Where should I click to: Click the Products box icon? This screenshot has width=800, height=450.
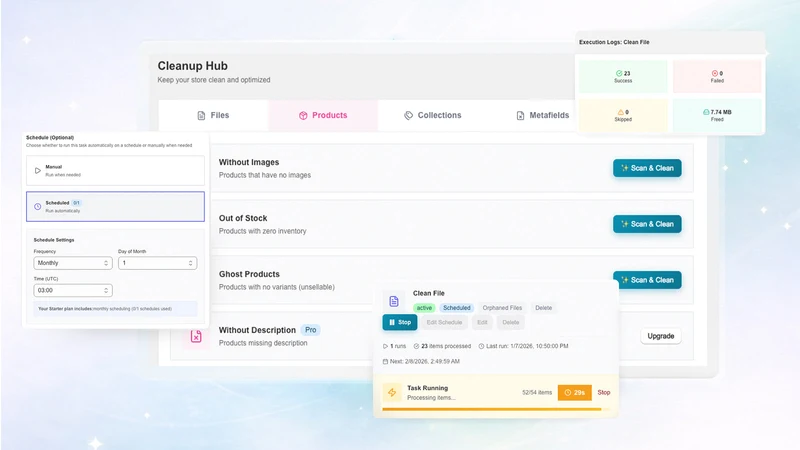(x=303, y=116)
